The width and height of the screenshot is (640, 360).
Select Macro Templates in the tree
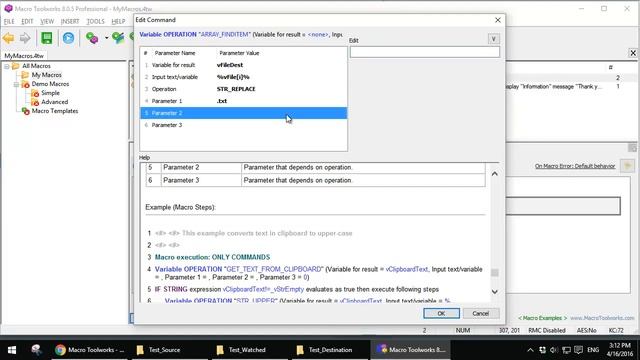pos(55,111)
